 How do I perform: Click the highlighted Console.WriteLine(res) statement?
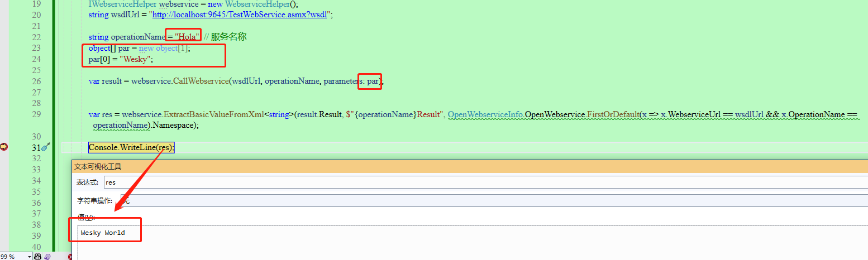pos(131,147)
